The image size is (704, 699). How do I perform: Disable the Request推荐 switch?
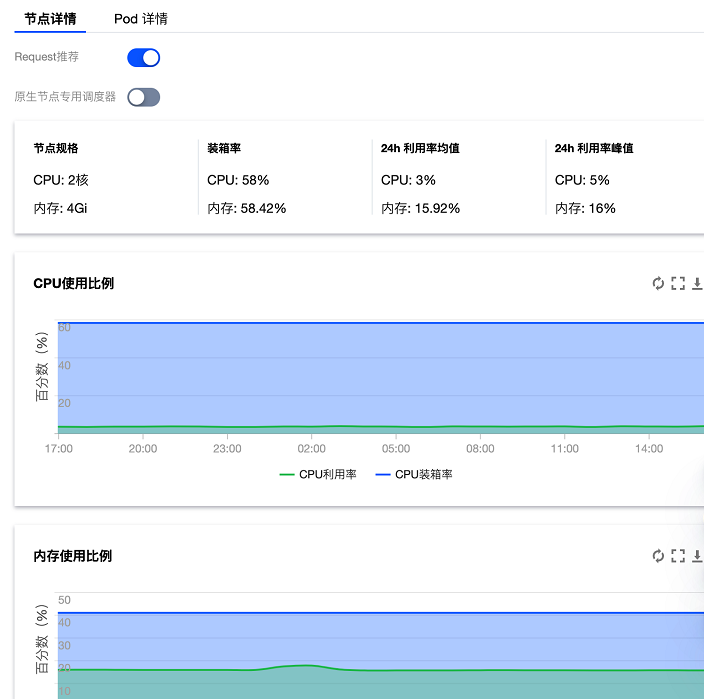coord(143,58)
